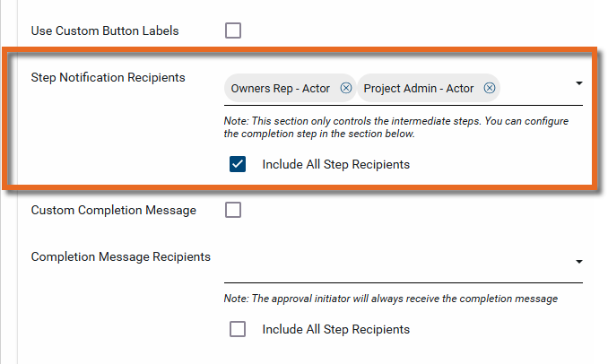This screenshot has height=364, width=608.
Task: Click the Completion Message Recipients label
Action: (121, 256)
